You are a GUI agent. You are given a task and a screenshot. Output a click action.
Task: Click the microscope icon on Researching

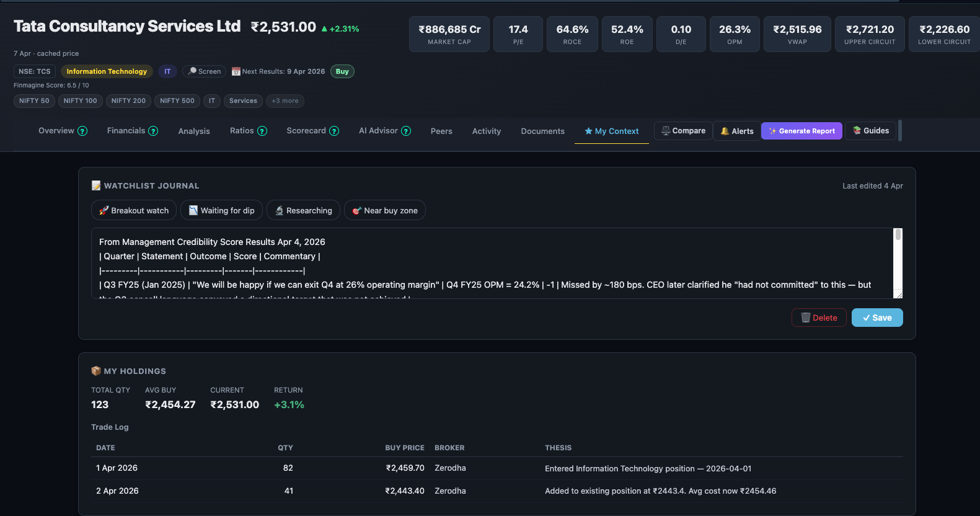[279, 210]
